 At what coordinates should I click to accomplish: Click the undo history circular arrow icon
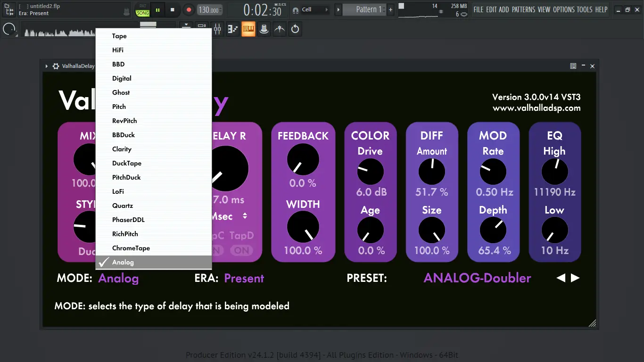pyautogui.click(x=295, y=29)
